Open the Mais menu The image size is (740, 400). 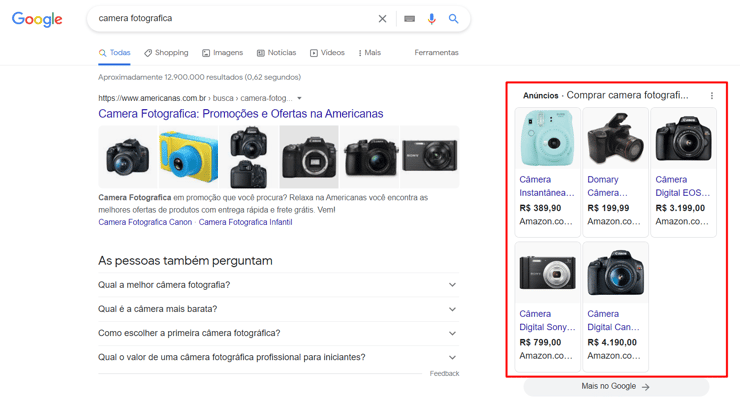370,53
